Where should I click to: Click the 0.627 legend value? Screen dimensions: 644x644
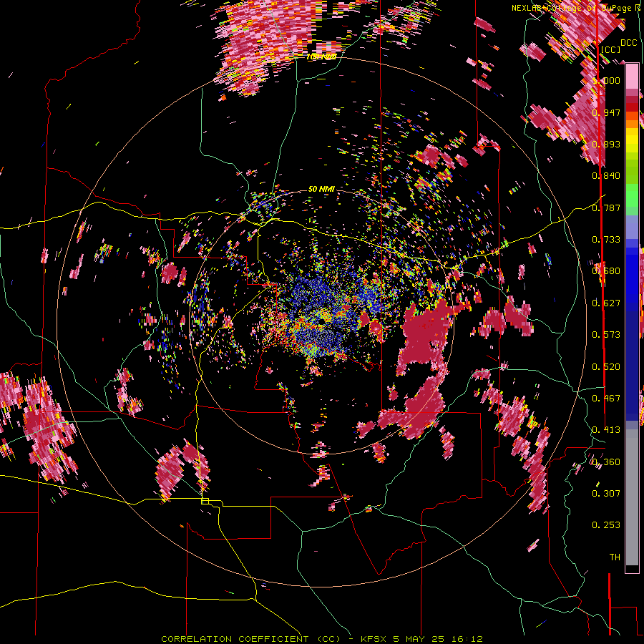(x=606, y=303)
